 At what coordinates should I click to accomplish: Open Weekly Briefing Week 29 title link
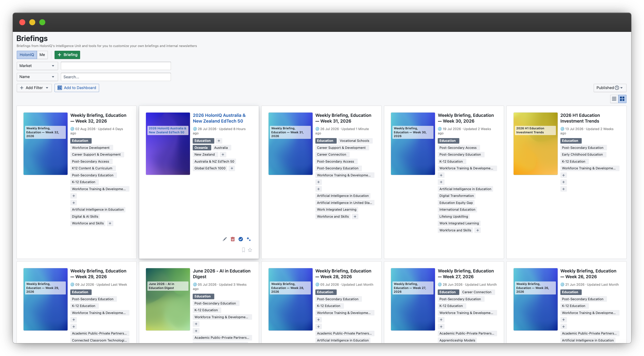pyautogui.click(x=98, y=274)
